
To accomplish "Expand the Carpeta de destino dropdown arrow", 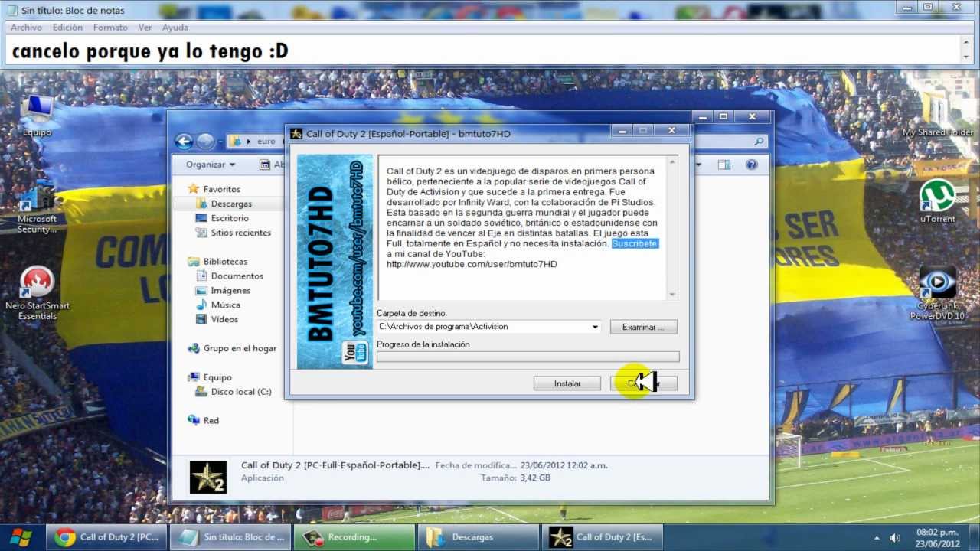I will click(595, 327).
